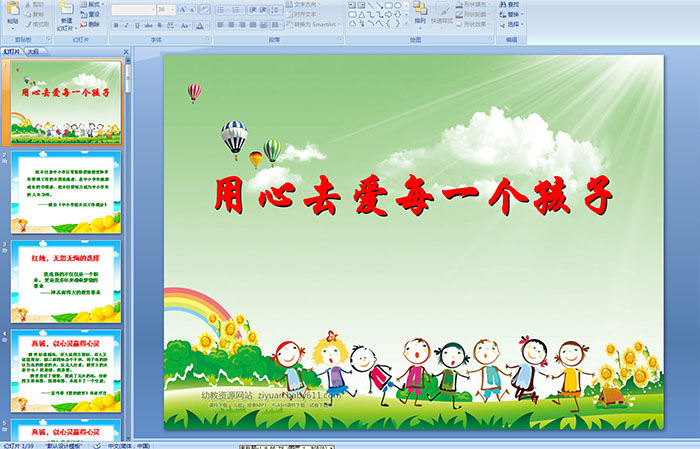
Task: Select the Isosceles Triangle shape
Action: [361, 14]
